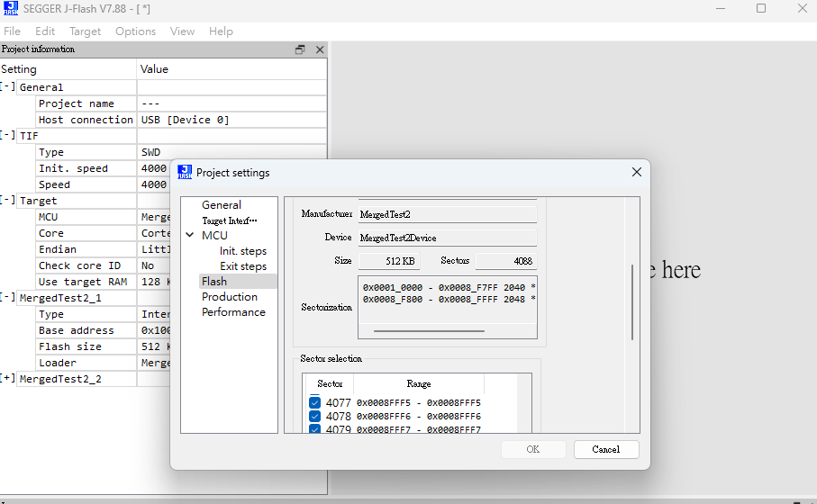
Task: Select Exit steps settings page
Action: pyautogui.click(x=243, y=266)
